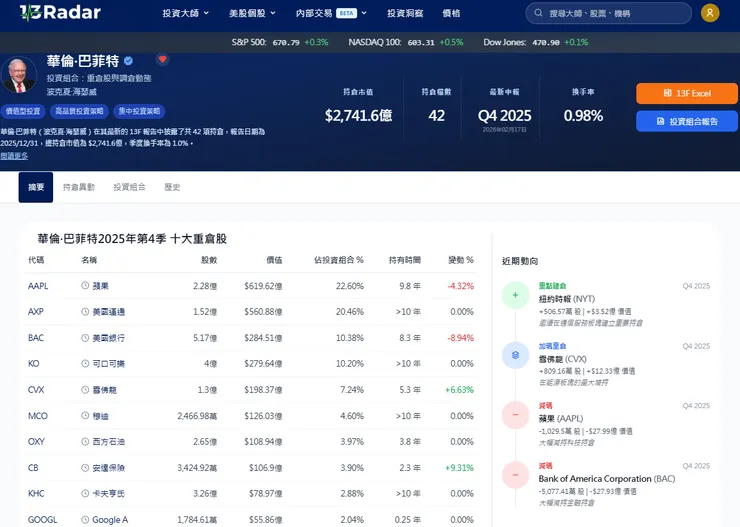Click the clock icon in the CVX row

tap(85, 390)
